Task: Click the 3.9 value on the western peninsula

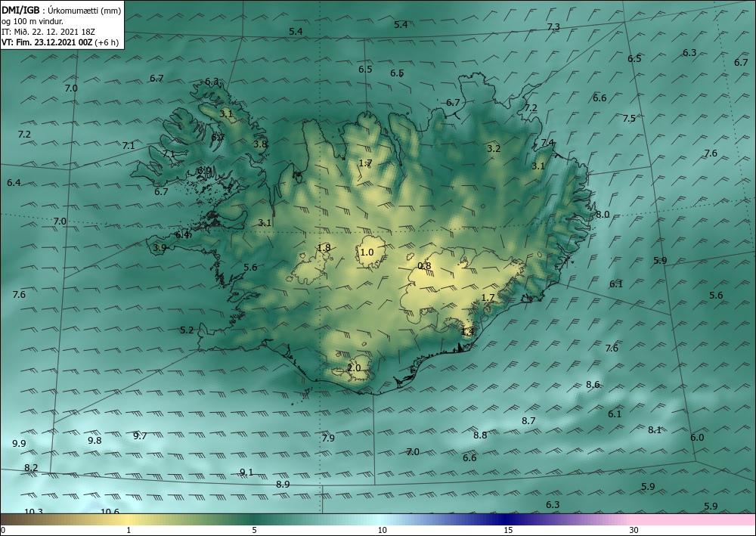Action: (160, 248)
